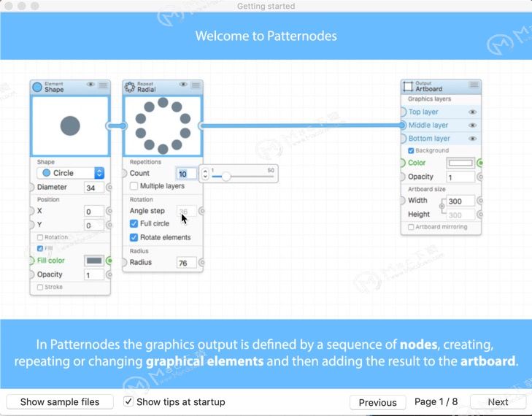
Task: Toggle Shape node preview eye
Action: click(x=90, y=85)
